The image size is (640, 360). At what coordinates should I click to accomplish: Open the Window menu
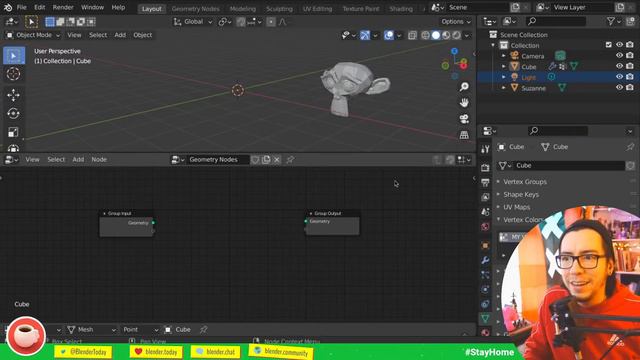(x=92, y=7)
